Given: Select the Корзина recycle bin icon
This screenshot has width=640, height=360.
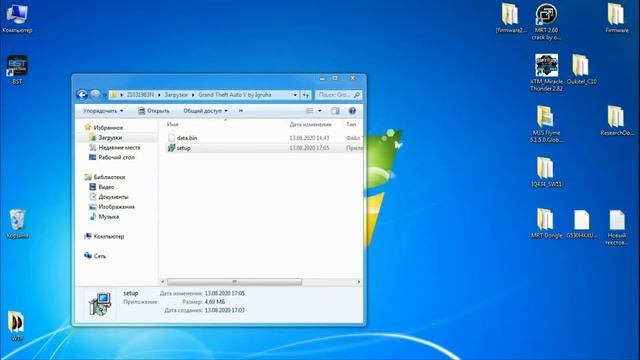Looking at the screenshot, I should (x=17, y=224).
